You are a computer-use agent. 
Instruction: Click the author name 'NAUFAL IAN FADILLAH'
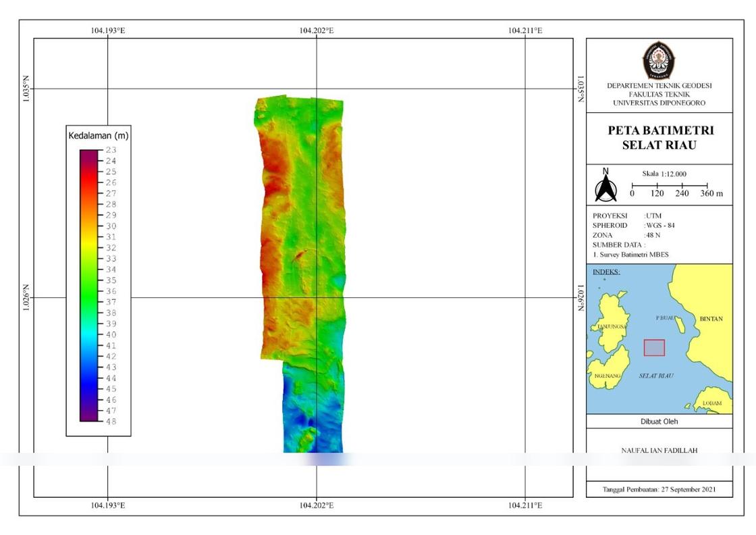pos(659,451)
